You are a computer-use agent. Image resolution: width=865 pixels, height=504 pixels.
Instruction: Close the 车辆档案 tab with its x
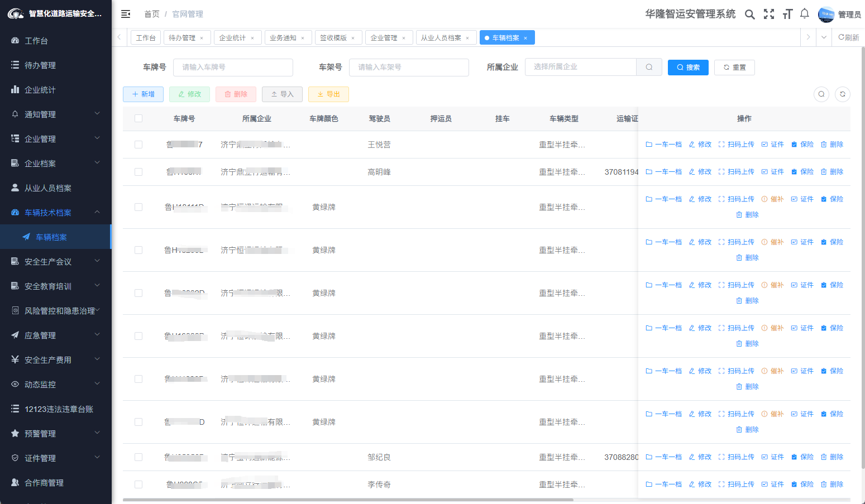[x=525, y=38]
